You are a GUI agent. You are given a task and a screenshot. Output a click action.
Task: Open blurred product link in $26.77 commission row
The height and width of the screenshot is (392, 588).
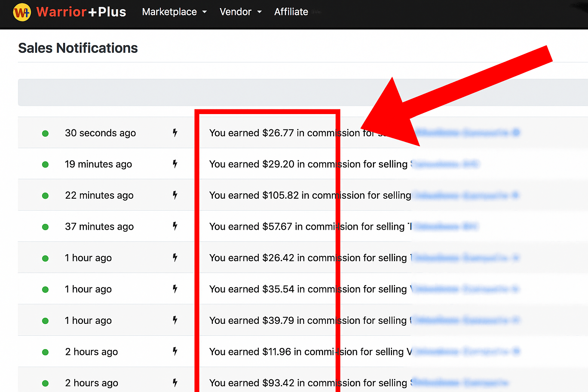pyautogui.click(x=467, y=133)
